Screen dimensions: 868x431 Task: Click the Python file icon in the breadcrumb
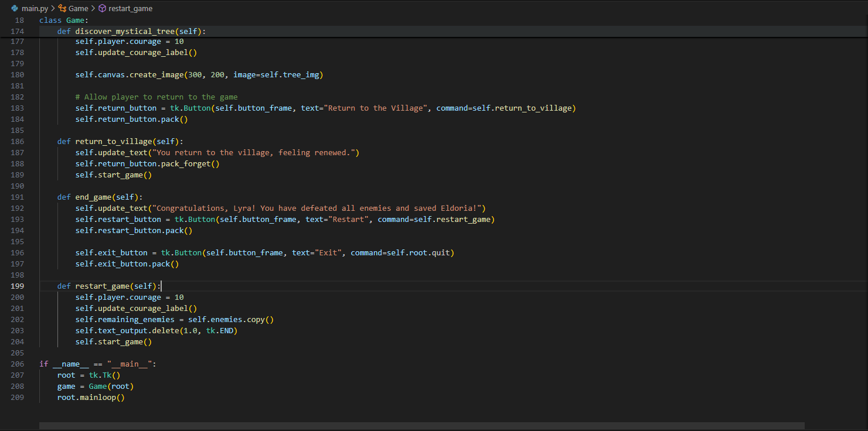(14, 8)
